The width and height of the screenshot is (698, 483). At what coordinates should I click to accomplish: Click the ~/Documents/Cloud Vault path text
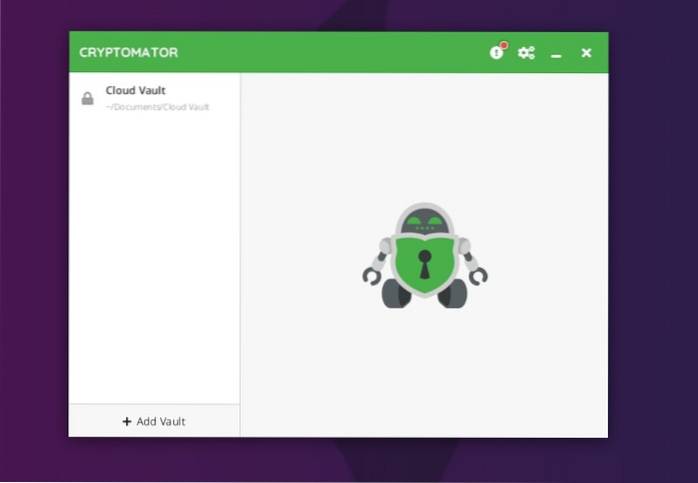pyautogui.click(x=157, y=107)
